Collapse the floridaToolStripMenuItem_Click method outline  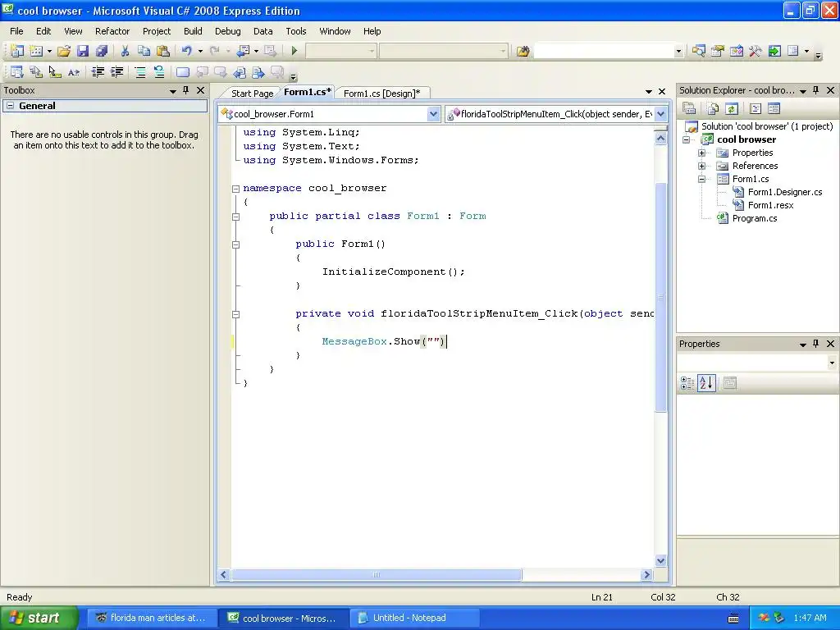(235, 314)
